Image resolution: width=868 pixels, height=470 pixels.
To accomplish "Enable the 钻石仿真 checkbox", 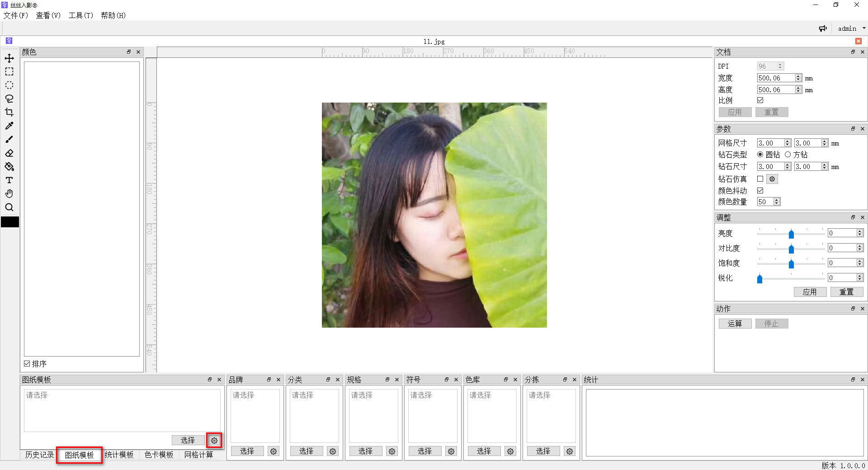I will pos(760,179).
